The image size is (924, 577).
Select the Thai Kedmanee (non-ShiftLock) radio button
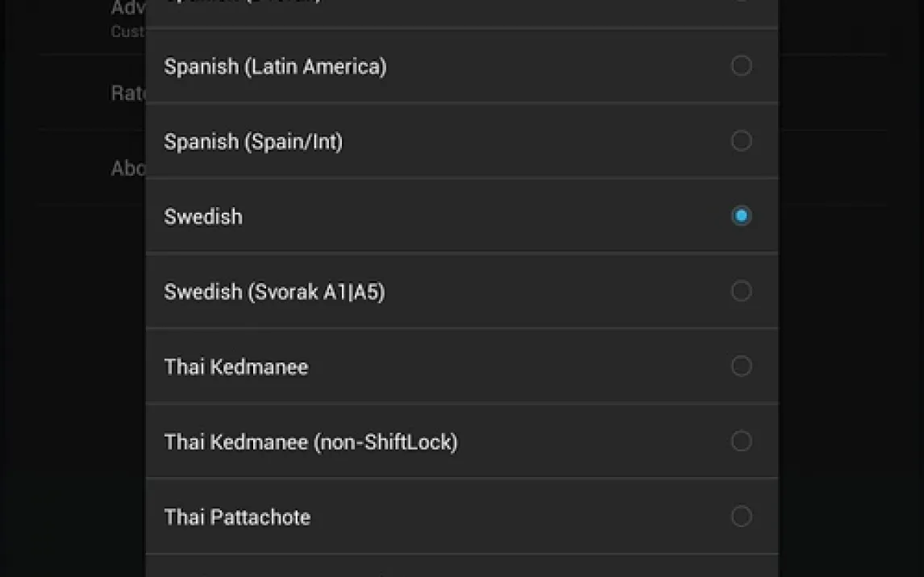pos(741,441)
